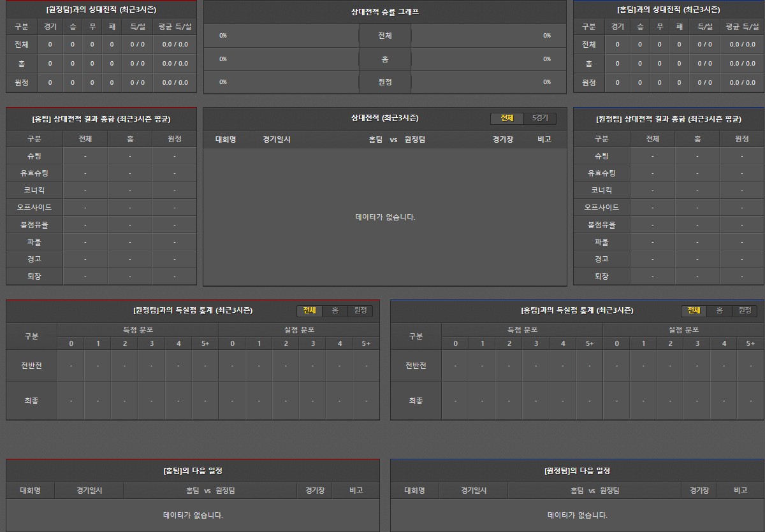Click 경기일시 column header in 상대전적 table
The height and width of the screenshot is (532, 765).
click(x=277, y=140)
